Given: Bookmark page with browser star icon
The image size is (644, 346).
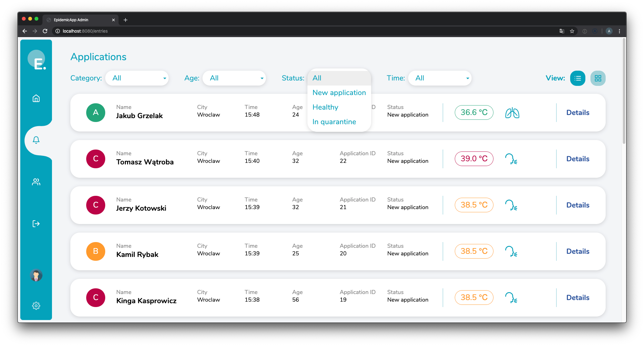Looking at the screenshot, I should tap(572, 31).
